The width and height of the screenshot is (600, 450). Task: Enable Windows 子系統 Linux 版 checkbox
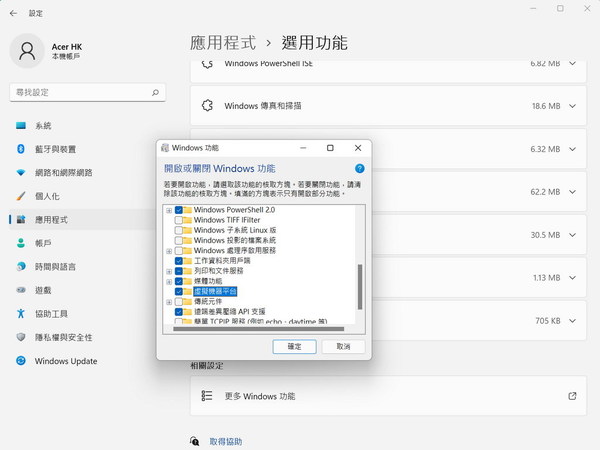179,230
